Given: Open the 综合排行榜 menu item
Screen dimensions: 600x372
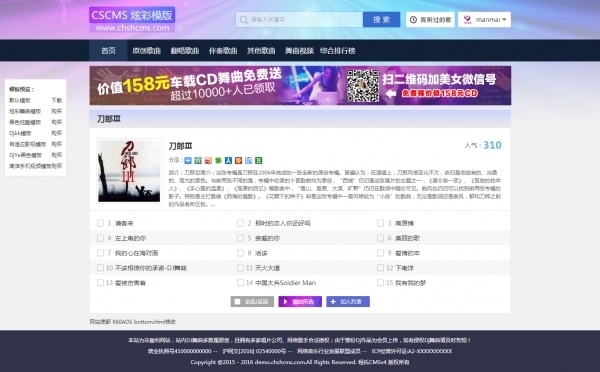Looking at the screenshot, I should 338,51.
